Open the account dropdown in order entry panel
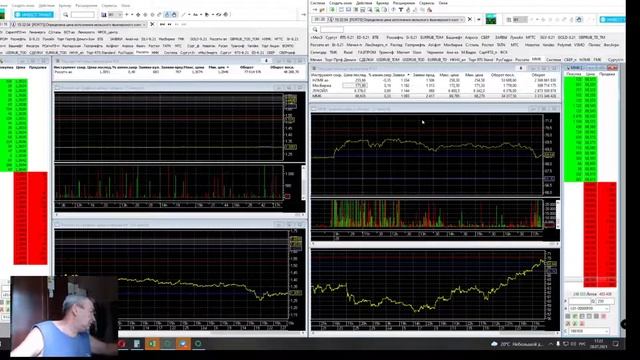This screenshot has width=640, height=360. 589,309
